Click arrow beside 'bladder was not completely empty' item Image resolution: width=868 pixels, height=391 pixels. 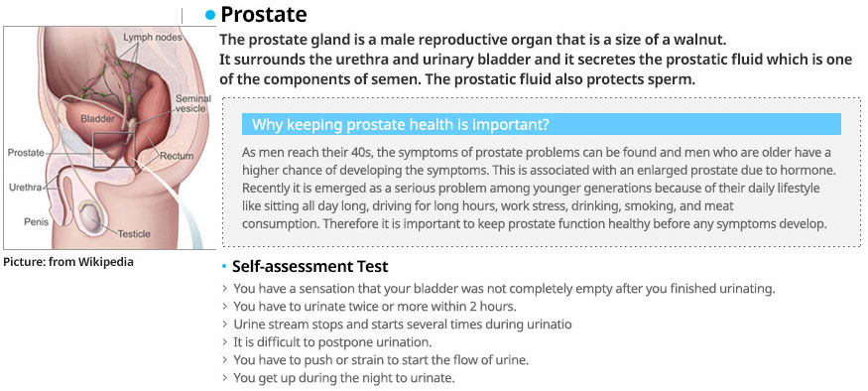(225, 289)
